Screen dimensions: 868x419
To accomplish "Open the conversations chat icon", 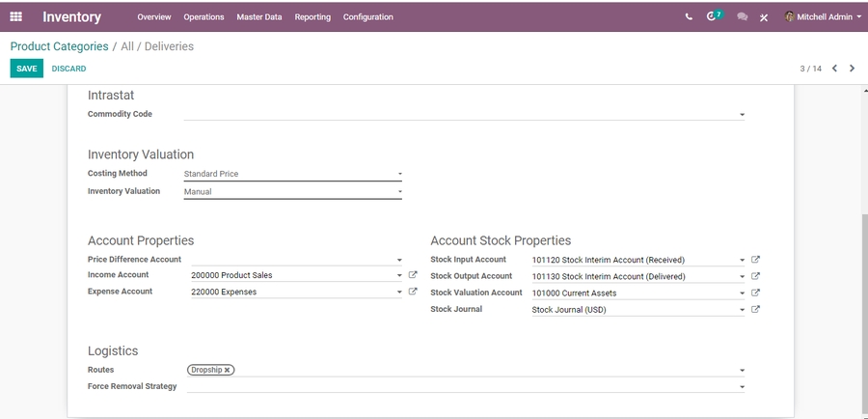I will [742, 16].
